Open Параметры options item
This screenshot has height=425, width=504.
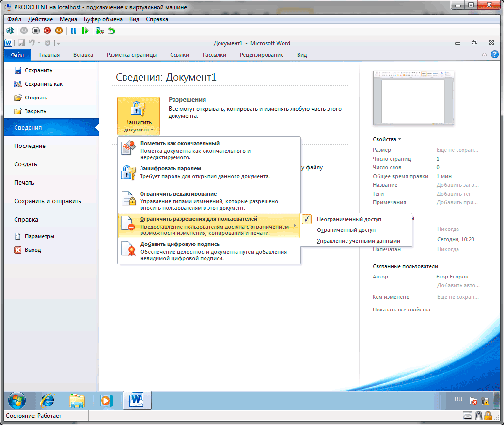(x=34, y=236)
